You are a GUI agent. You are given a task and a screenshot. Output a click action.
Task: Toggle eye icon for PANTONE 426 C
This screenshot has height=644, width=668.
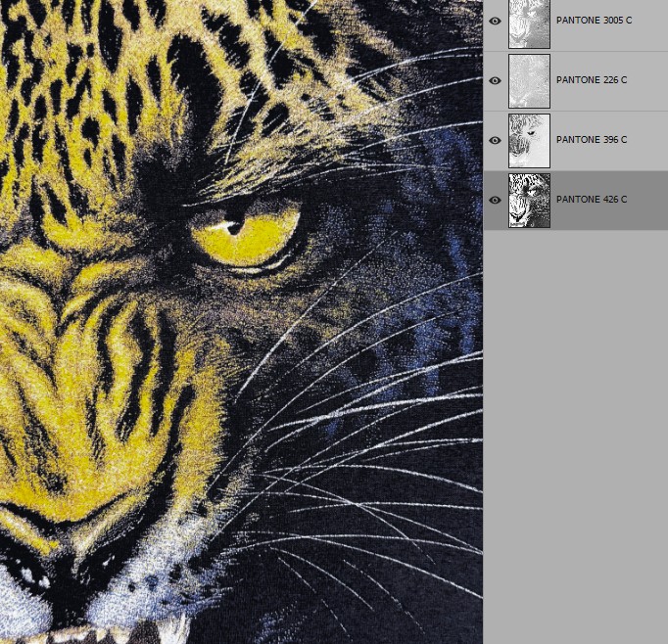point(495,200)
